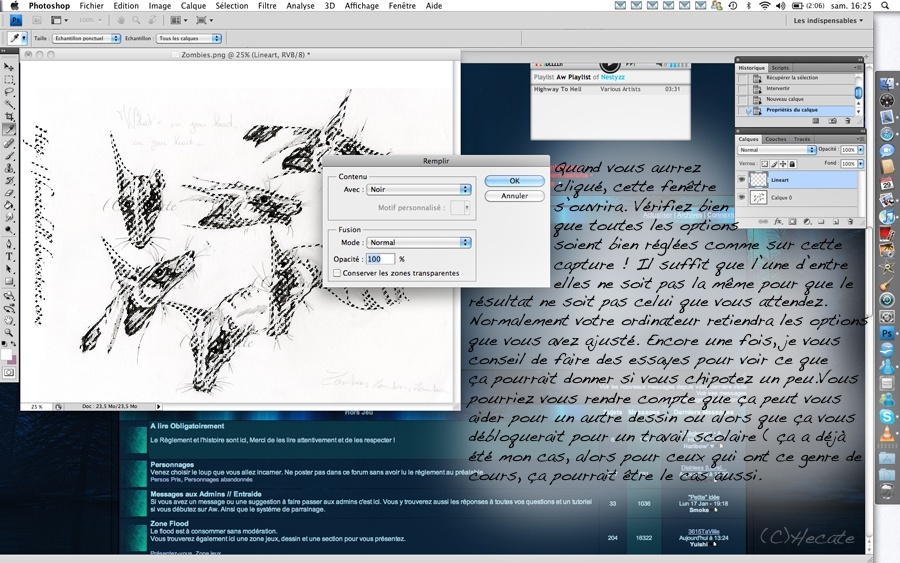Select the Brush tool
The width and height of the screenshot is (900, 563).
(9, 156)
